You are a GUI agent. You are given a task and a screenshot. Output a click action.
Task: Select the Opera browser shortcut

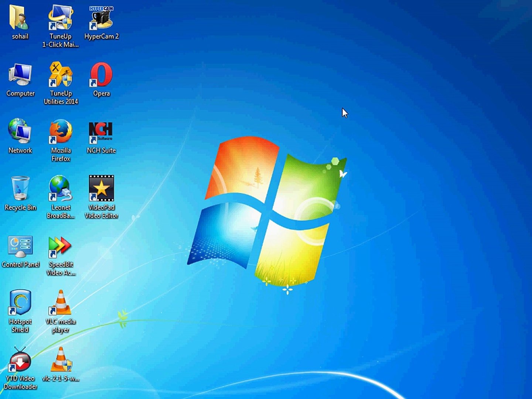tap(101, 75)
